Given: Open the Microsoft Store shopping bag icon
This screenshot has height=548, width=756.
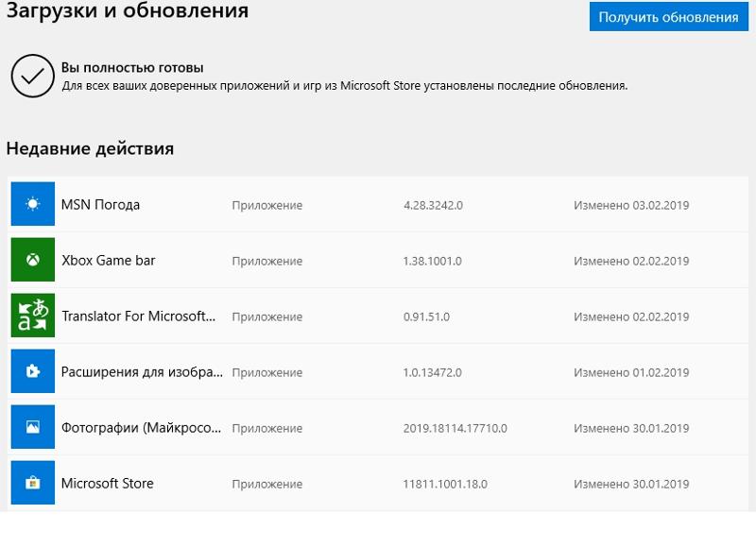Looking at the screenshot, I should pyautogui.click(x=33, y=483).
